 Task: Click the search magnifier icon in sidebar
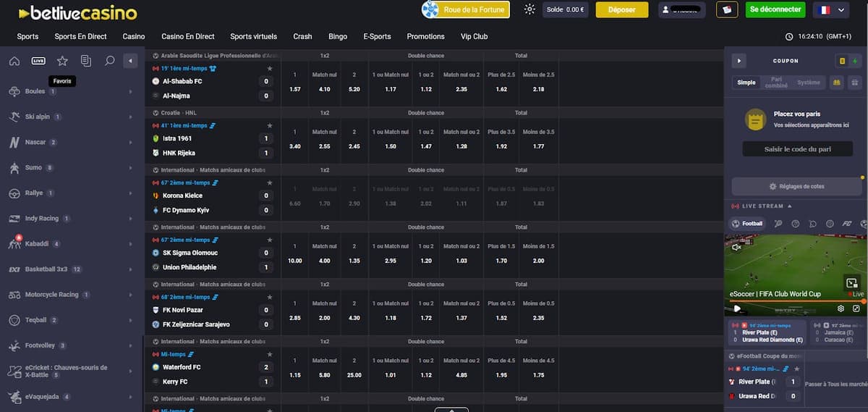point(109,61)
